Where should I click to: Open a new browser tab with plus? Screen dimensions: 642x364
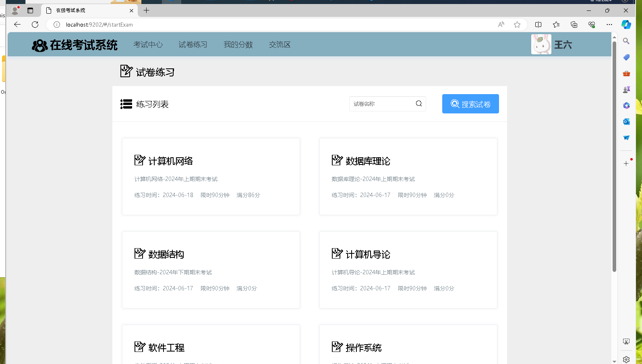146,10
